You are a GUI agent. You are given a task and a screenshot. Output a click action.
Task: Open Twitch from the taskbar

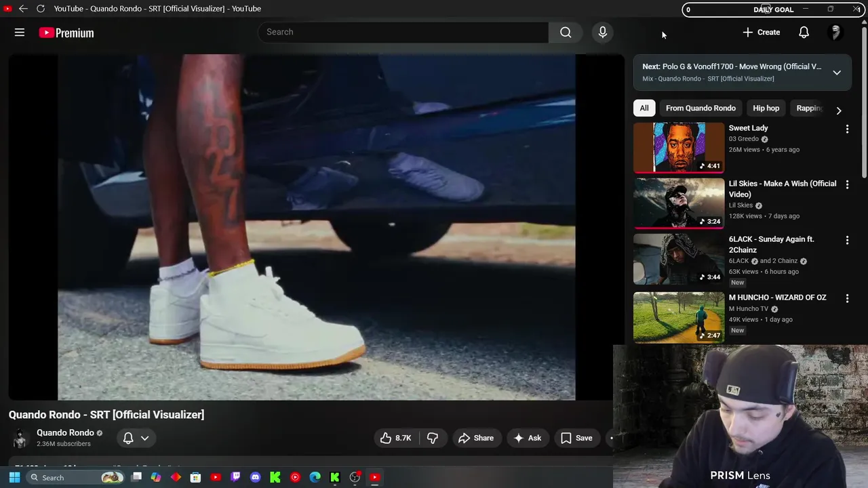(x=235, y=477)
